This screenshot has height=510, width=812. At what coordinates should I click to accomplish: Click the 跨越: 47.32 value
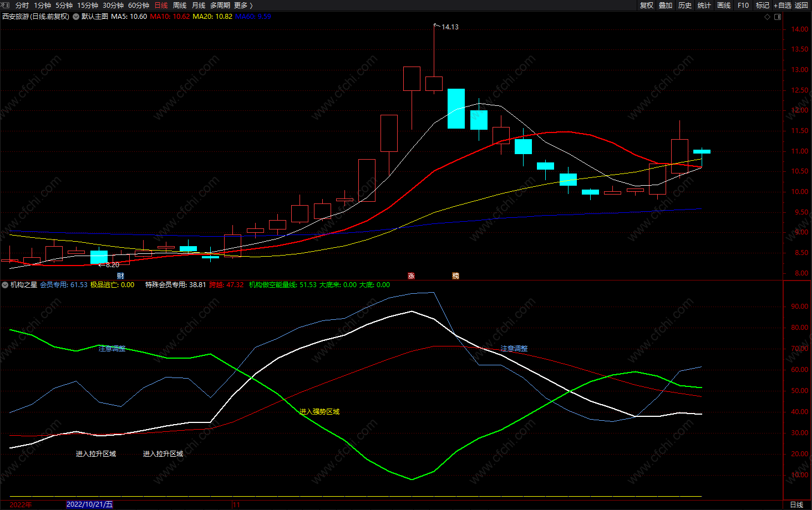click(x=226, y=285)
